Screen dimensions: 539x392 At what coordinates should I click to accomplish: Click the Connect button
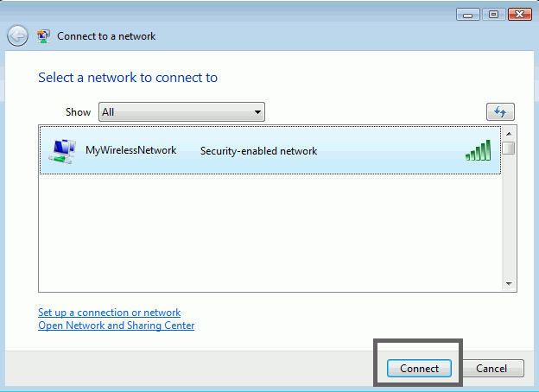[419, 369]
